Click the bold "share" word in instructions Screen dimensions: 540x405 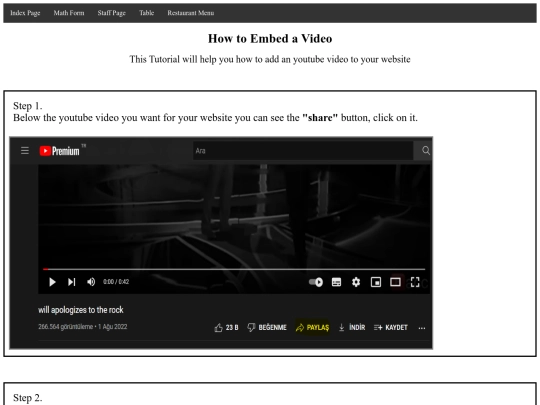pos(320,118)
